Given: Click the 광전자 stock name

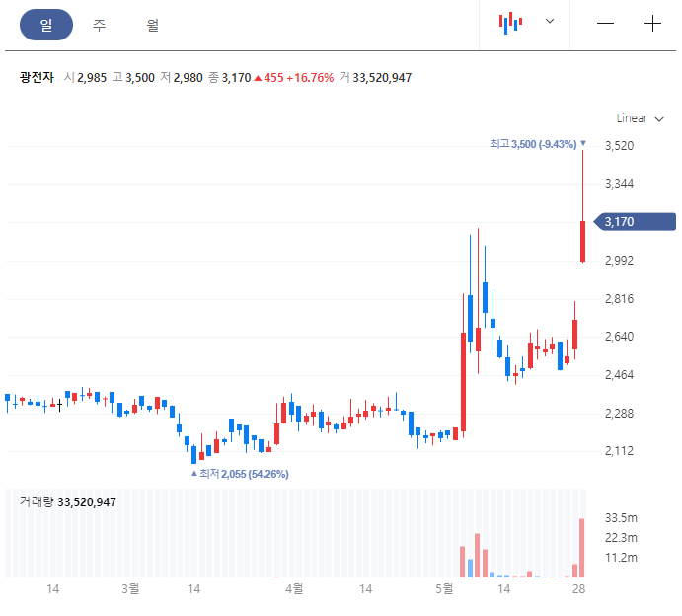Looking at the screenshot, I should click(37, 77).
